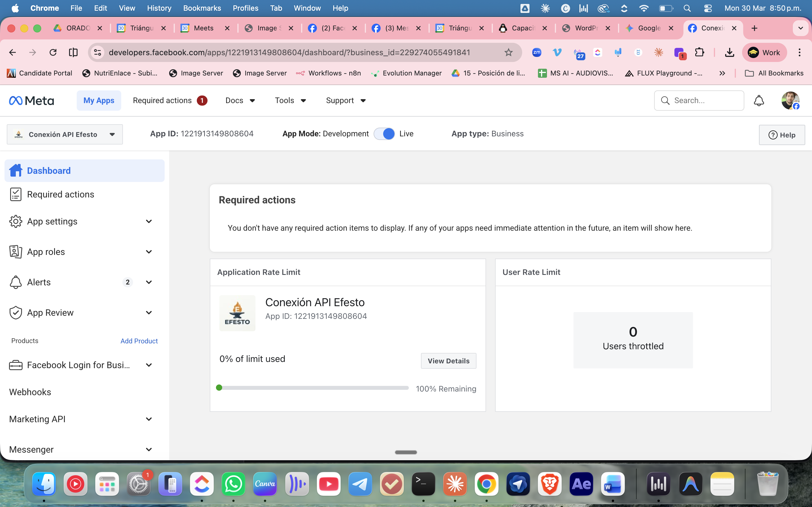
Task: Toggle App Mode to Live
Action: pos(384,134)
